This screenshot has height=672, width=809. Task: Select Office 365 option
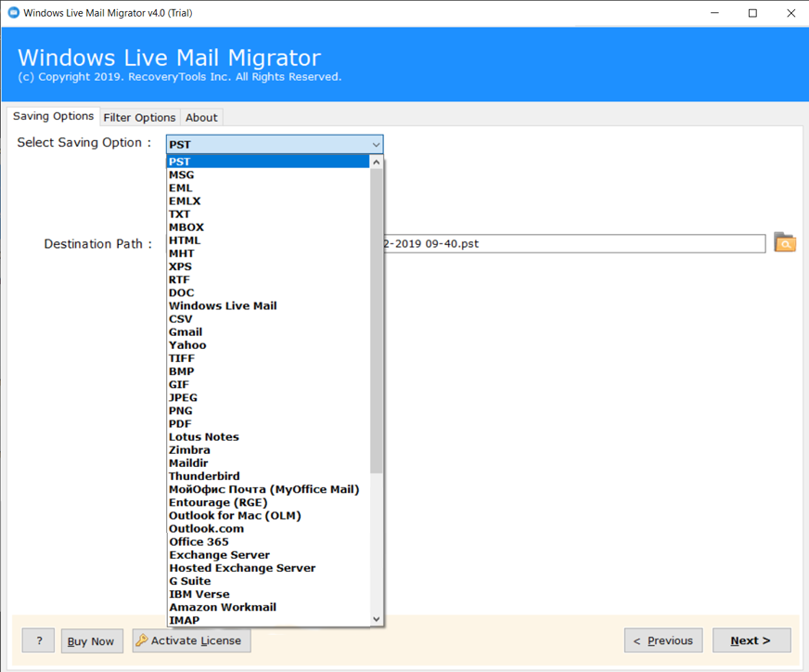[268, 541]
